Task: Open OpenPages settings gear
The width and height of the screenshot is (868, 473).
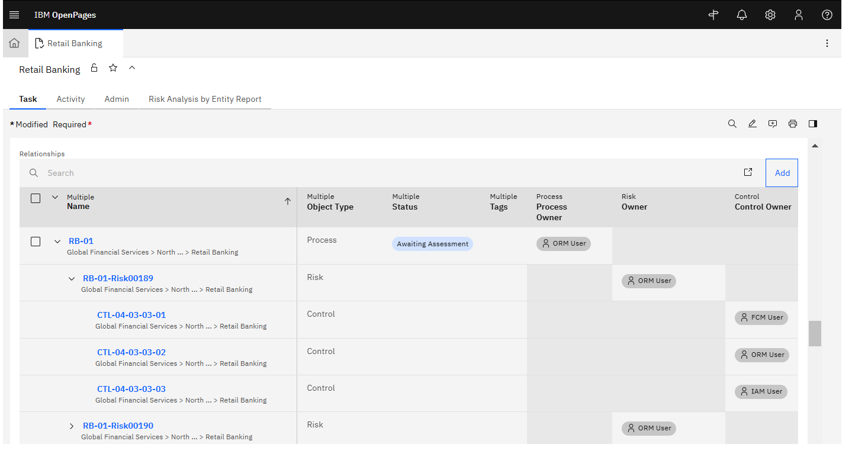Action: (770, 14)
